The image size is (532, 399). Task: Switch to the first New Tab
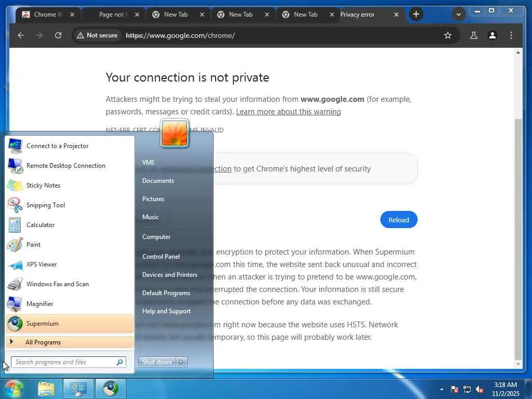(x=176, y=15)
